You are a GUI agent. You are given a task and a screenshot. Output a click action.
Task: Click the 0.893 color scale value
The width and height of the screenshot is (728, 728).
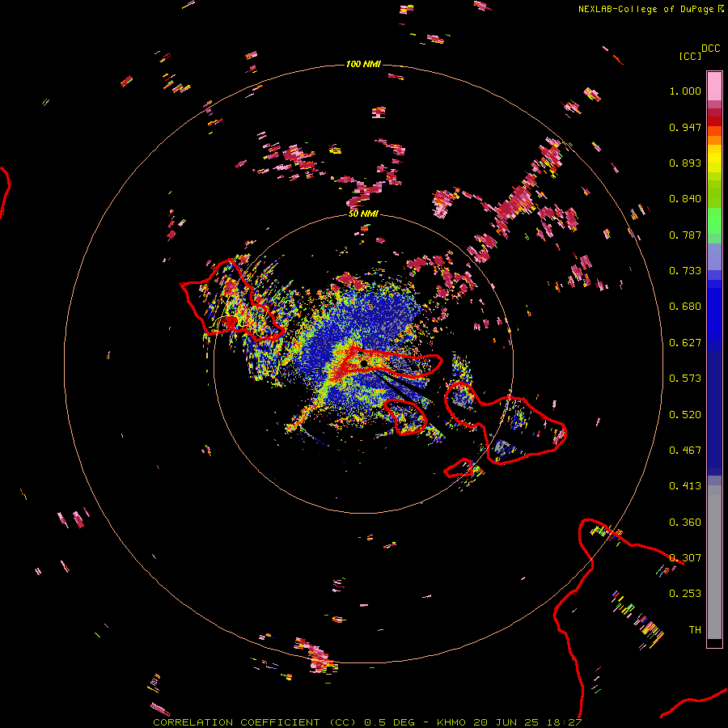(685, 163)
